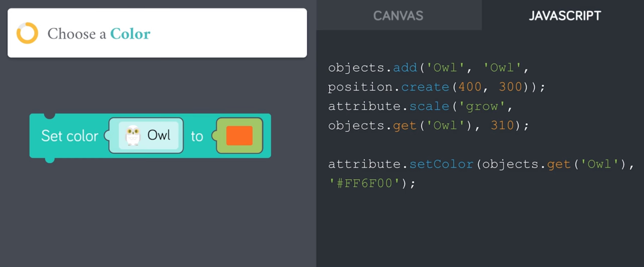The image size is (644, 267).
Task: Click 'scale' in attribute.scale code line
Action: point(429,106)
